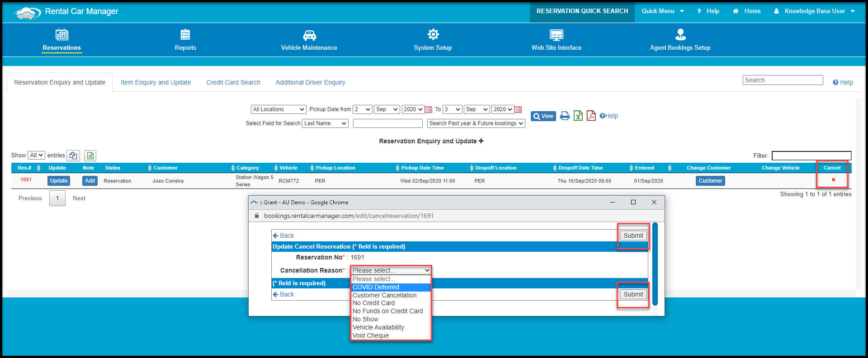The height and width of the screenshot is (358, 868).
Task: Click the search text field beside Last Name
Action: tap(387, 123)
